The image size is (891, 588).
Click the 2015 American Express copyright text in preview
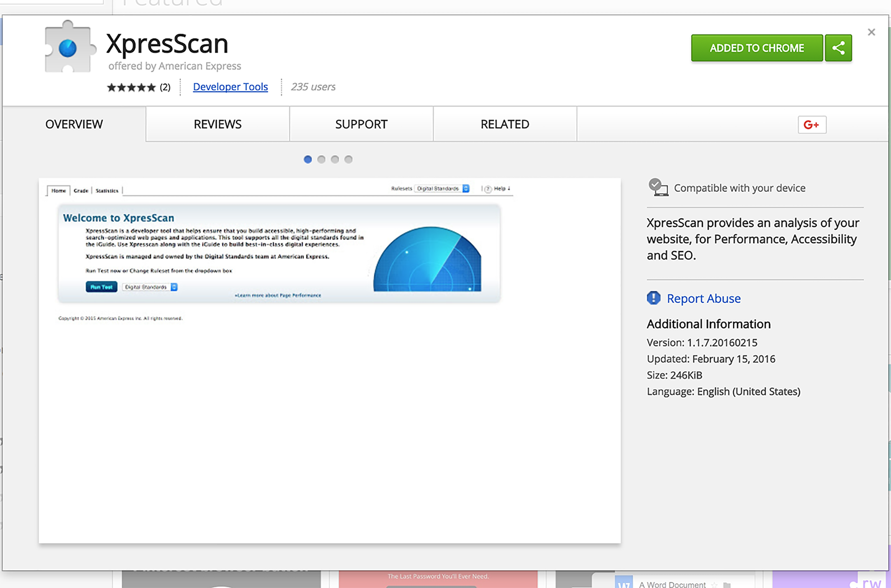120,318
